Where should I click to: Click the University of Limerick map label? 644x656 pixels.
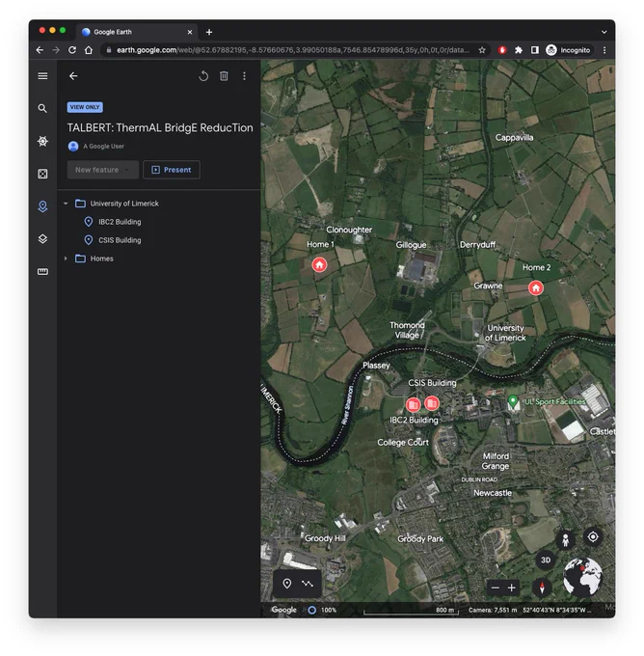(505, 333)
